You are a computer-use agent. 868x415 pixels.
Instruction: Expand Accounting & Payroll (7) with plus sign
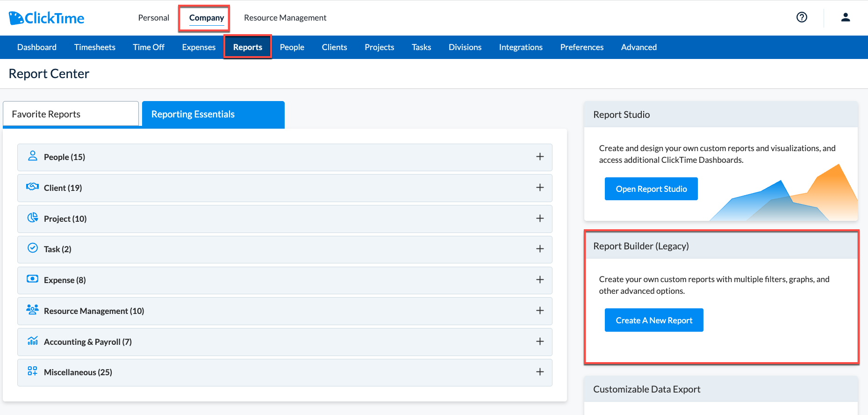(540, 342)
